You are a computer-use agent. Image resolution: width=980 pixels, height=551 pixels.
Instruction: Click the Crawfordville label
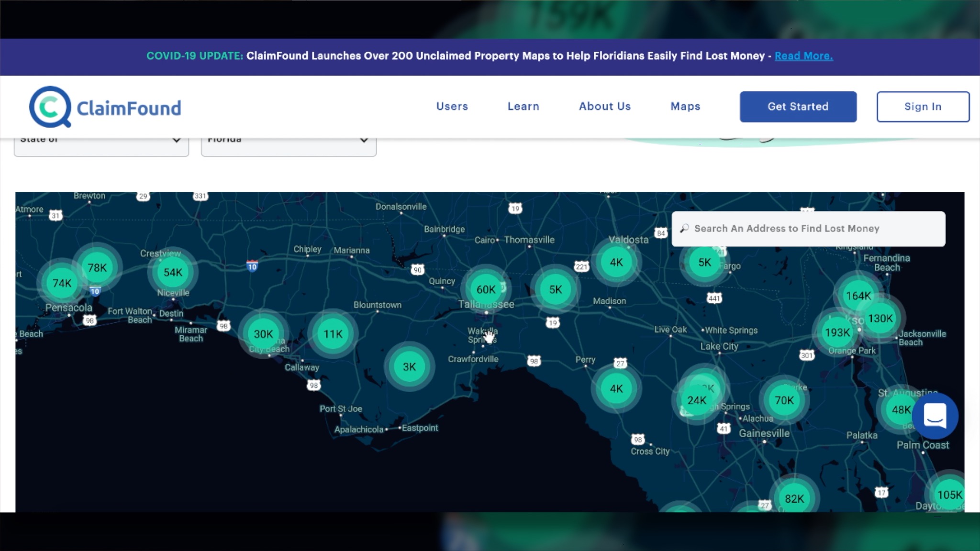tap(473, 359)
